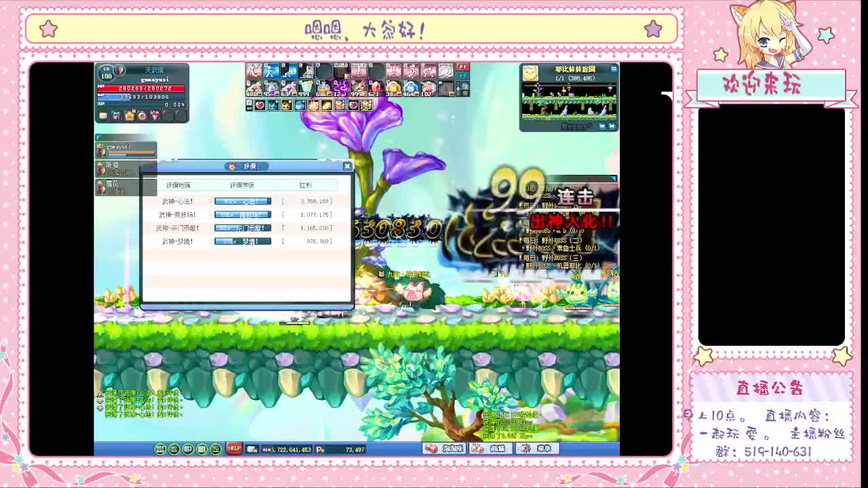
Task: Click the gold star icon under status bars
Action: pyautogui.click(x=129, y=116)
